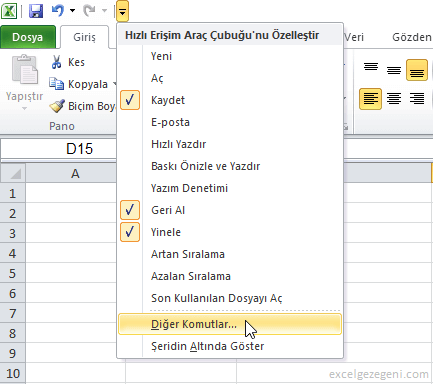Image resolution: width=433 pixels, height=384 pixels.
Task: Click the Undo arrow icon
Action: (58, 11)
